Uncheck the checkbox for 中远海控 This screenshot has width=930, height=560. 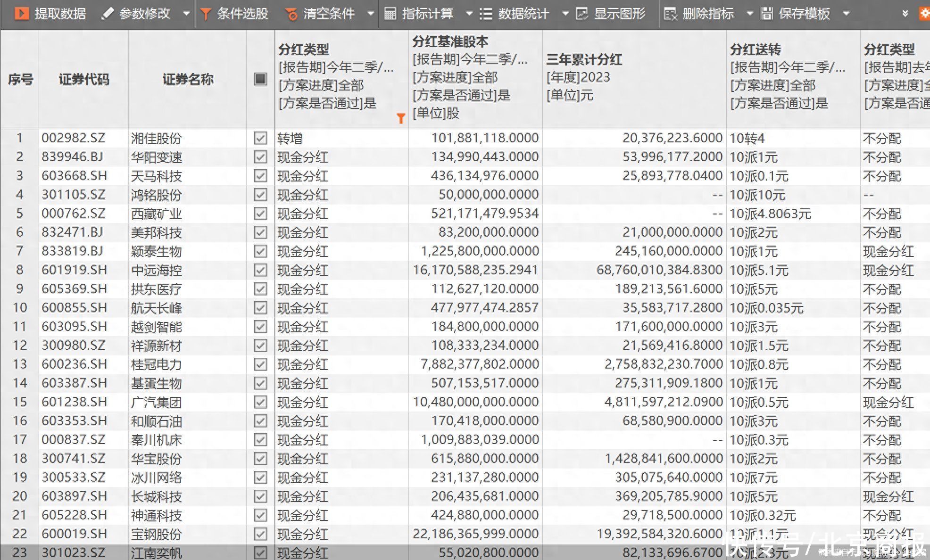(x=260, y=270)
